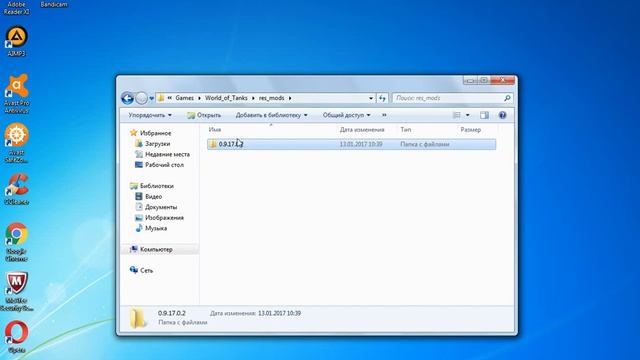Sort by the Тип column header
640x360 pixels.
(x=406, y=129)
